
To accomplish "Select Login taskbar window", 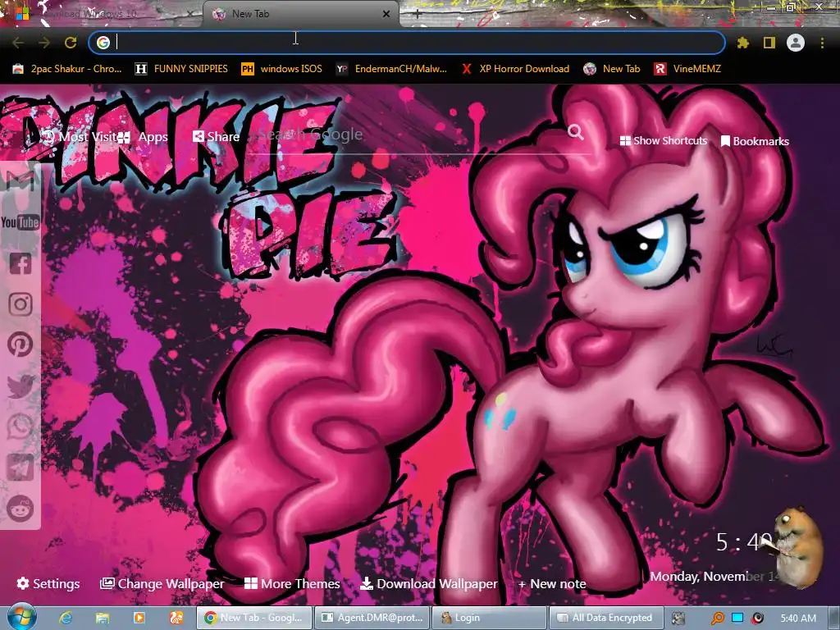I will pyautogui.click(x=489, y=618).
